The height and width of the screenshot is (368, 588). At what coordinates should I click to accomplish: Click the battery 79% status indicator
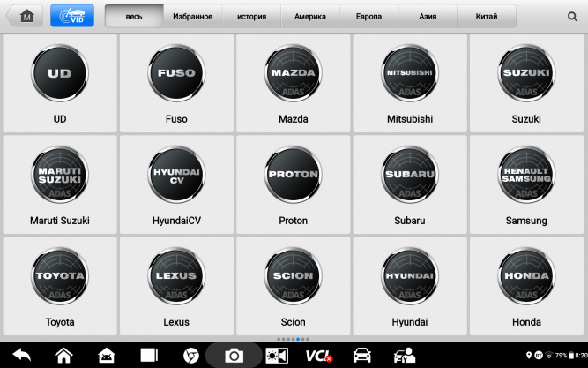coord(564,355)
